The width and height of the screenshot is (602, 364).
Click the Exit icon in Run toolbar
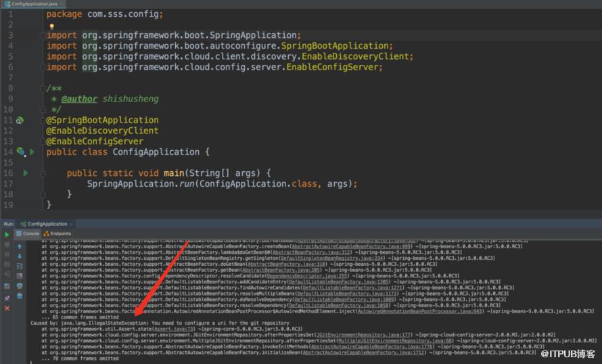click(x=7, y=274)
